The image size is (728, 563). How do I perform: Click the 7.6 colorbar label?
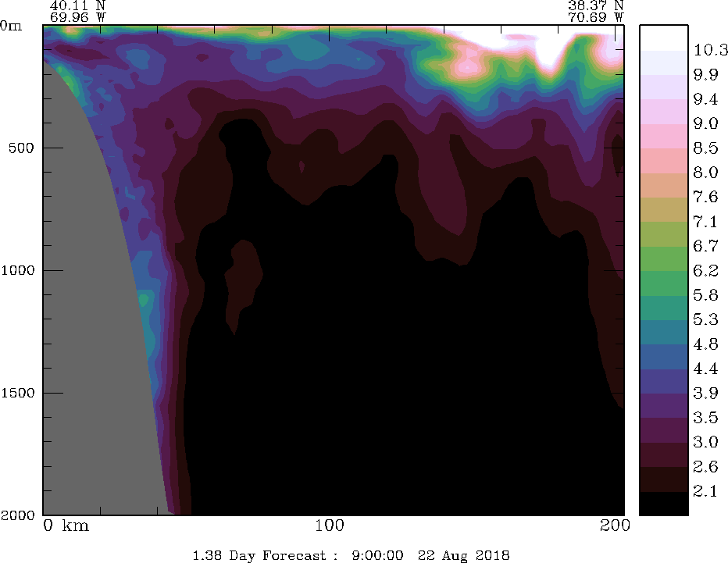click(705, 197)
